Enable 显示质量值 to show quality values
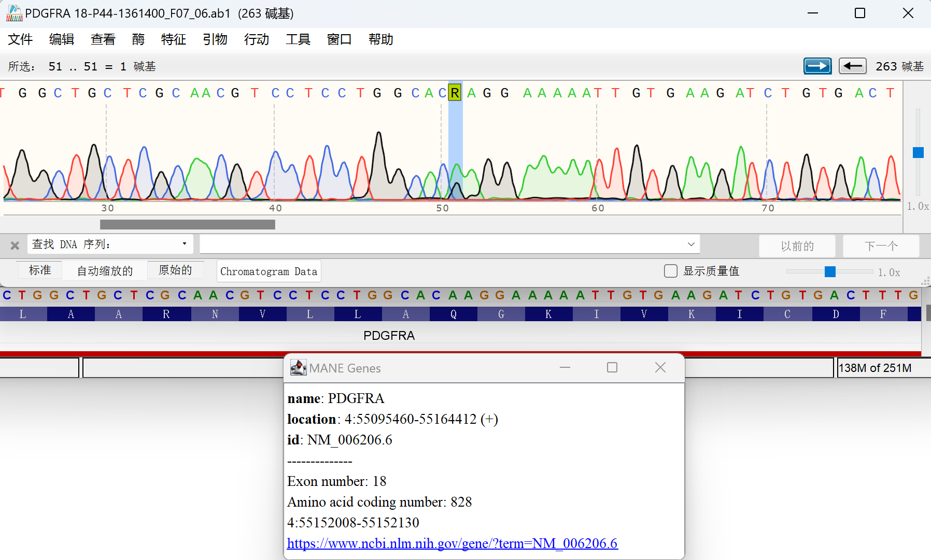Viewport: 931px width, 560px height. click(670, 270)
